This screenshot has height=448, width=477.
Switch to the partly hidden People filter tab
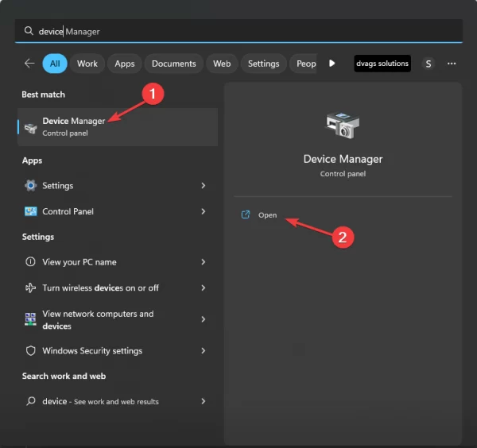(x=304, y=64)
